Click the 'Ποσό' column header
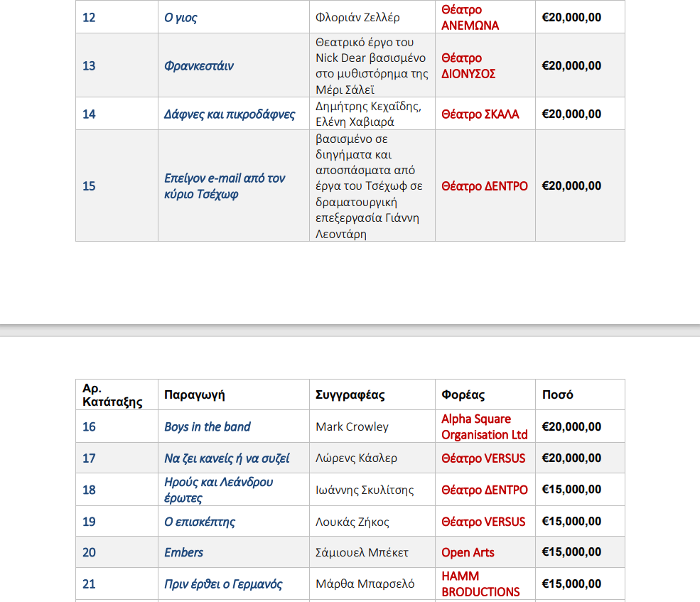The height and width of the screenshot is (602, 700). 558,394
